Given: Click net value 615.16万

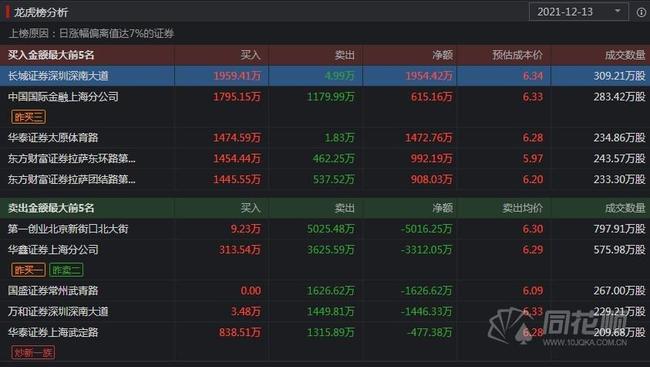Looking at the screenshot, I should click(432, 97).
